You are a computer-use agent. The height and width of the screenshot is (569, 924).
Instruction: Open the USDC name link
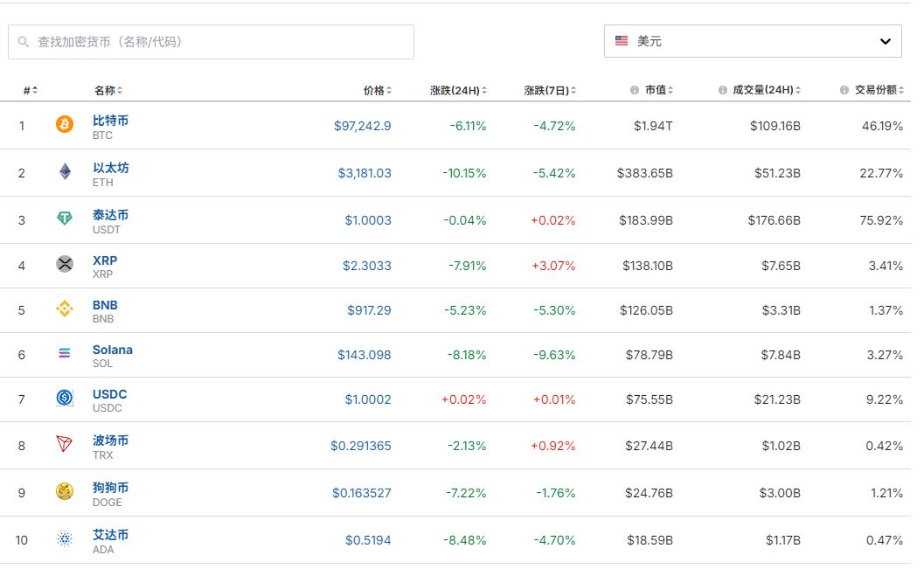pos(109,394)
